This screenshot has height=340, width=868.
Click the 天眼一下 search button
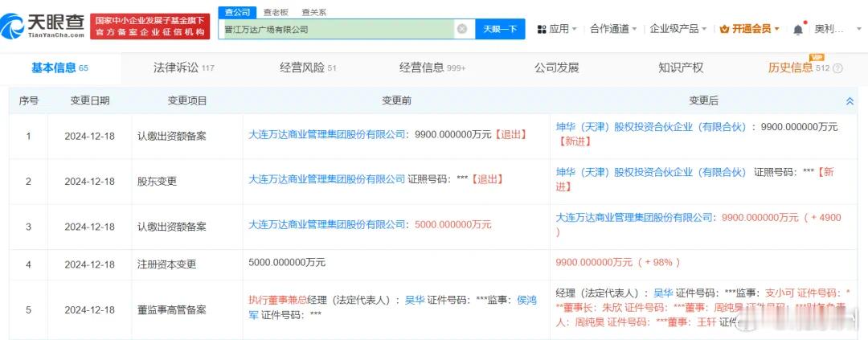tap(500, 30)
